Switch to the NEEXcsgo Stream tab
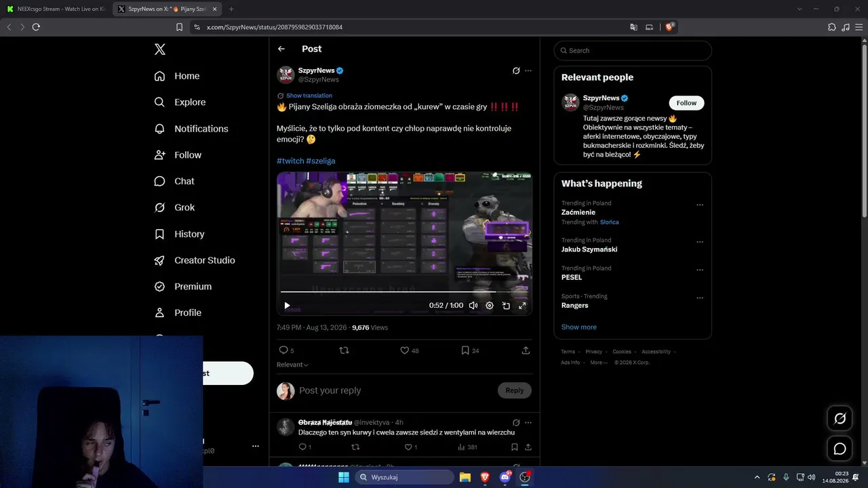The height and width of the screenshot is (488, 868). coord(56,9)
